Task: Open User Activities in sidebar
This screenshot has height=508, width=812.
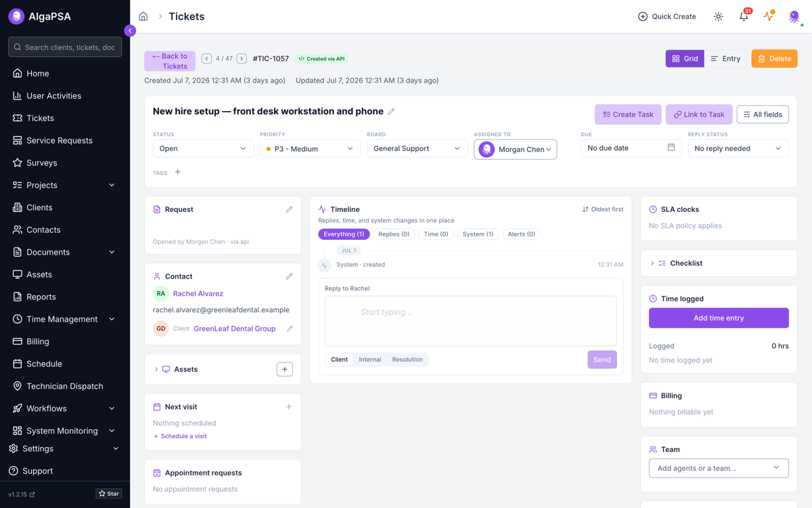Action: click(65, 96)
